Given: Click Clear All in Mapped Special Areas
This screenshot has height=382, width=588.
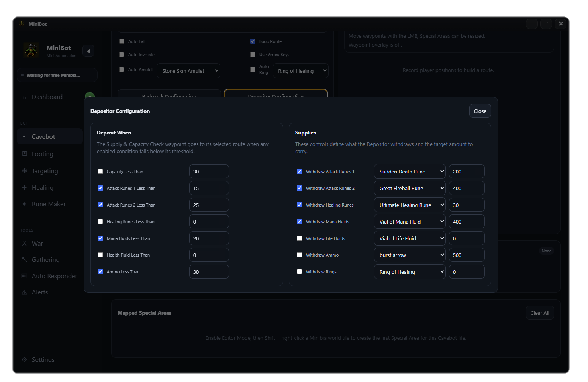Looking at the screenshot, I should [x=540, y=313].
